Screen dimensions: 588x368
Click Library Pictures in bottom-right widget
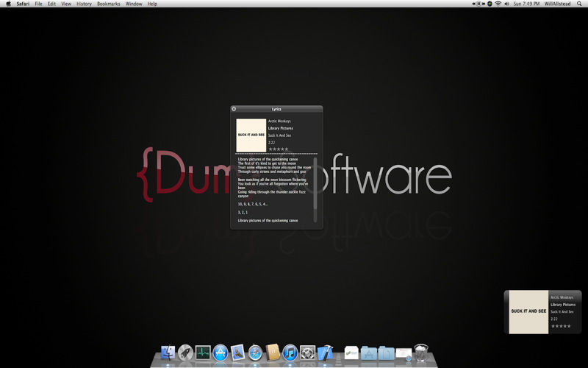point(563,305)
